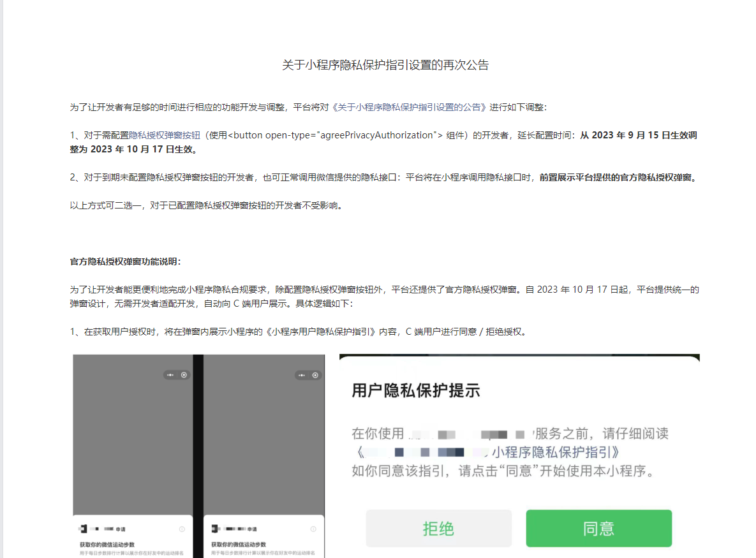Click the heading 用户隐私保护提示
The image size is (756, 558).
pyautogui.click(x=415, y=390)
